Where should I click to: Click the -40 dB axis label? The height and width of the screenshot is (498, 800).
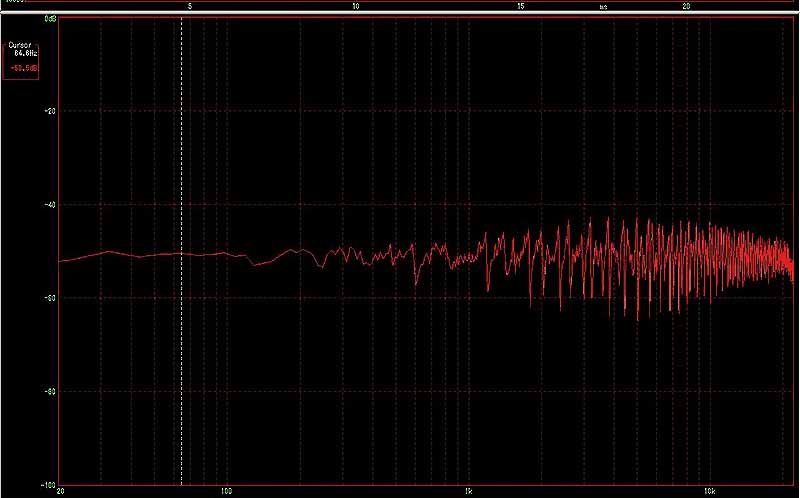(50, 204)
